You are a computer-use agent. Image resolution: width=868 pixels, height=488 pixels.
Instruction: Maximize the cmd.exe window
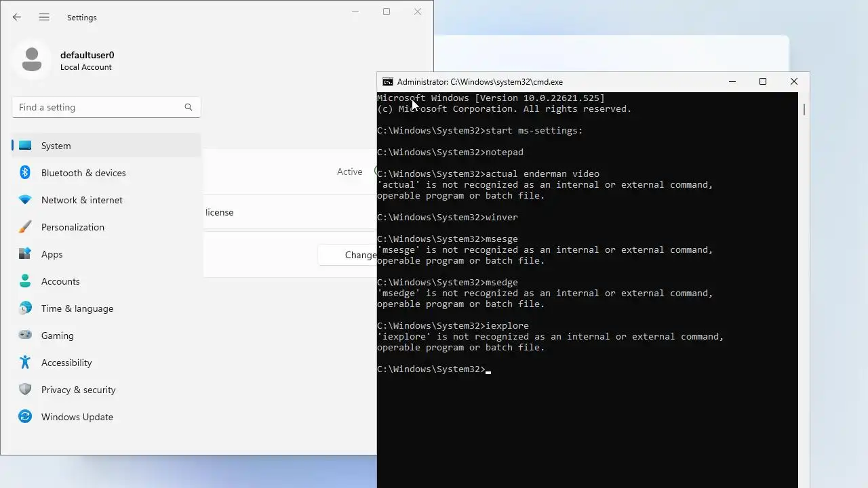point(763,81)
